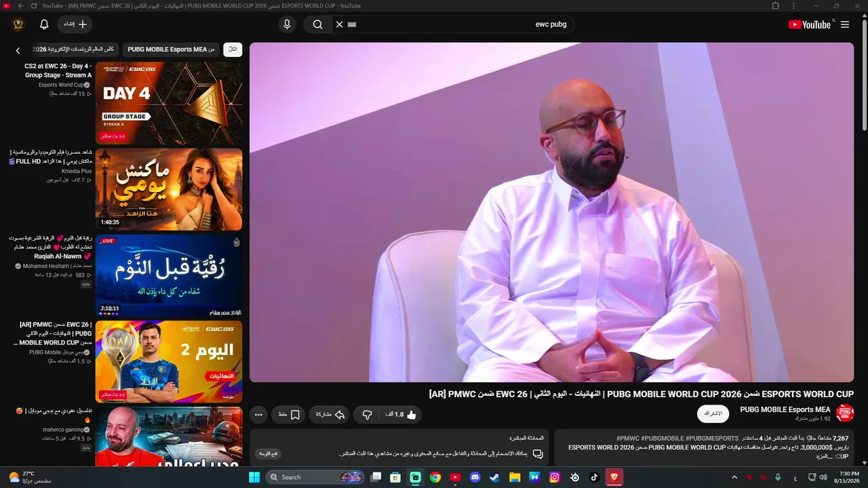
Task: Open the Windows Start menu
Action: pyautogui.click(x=254, y=477)
